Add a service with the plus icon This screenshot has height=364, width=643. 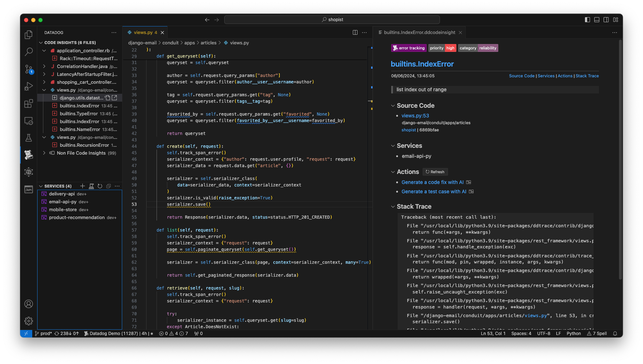[x=83, y=186]
